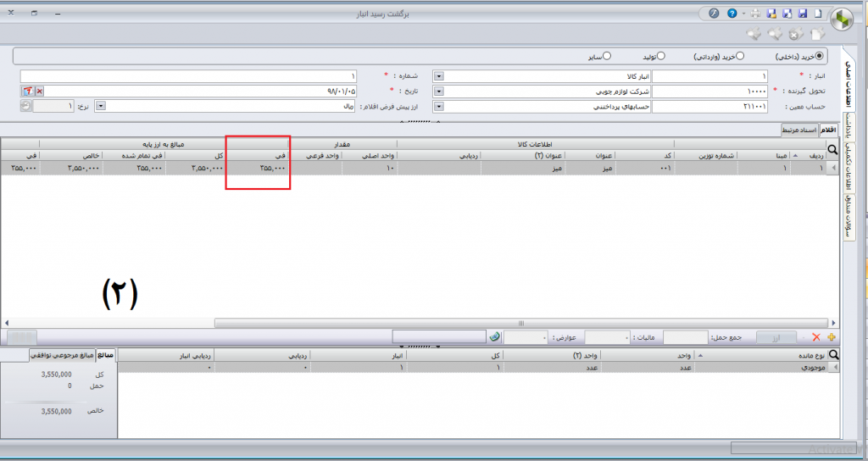Select the سایر radio button

[x=607, y=56]
